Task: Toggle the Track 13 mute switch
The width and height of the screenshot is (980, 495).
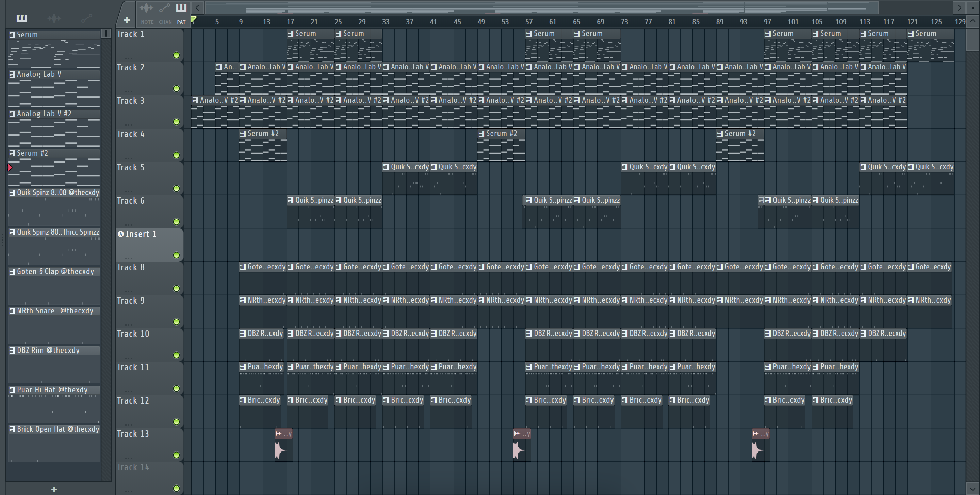Action: click(176, 455)
